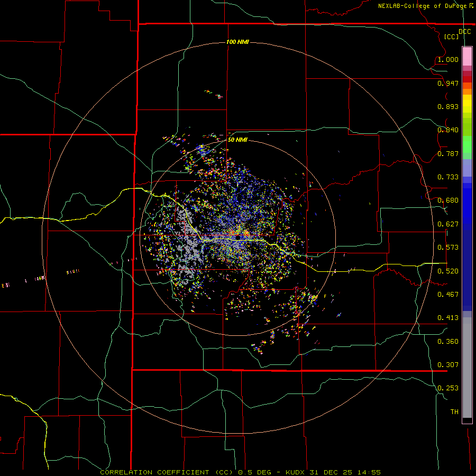This screenshot has width=476, height=476.
Task: Select the 1.000 scale value
Action: click(448, 59)
